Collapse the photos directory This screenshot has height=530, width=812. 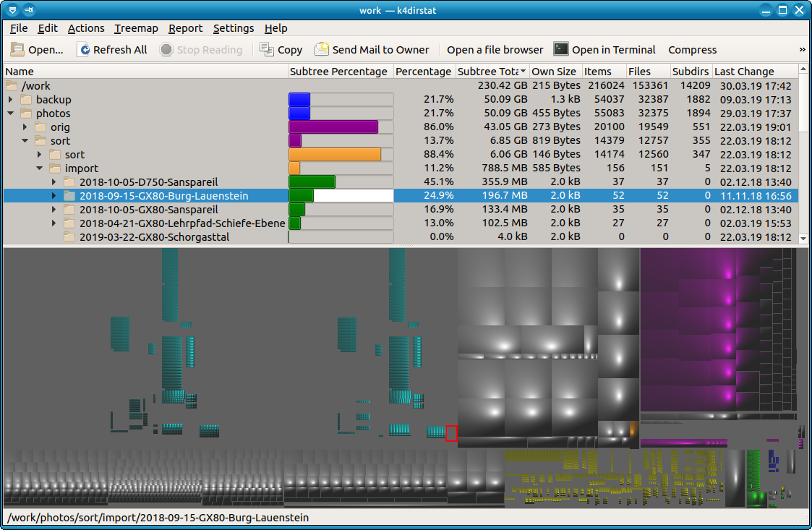(10, 114)
